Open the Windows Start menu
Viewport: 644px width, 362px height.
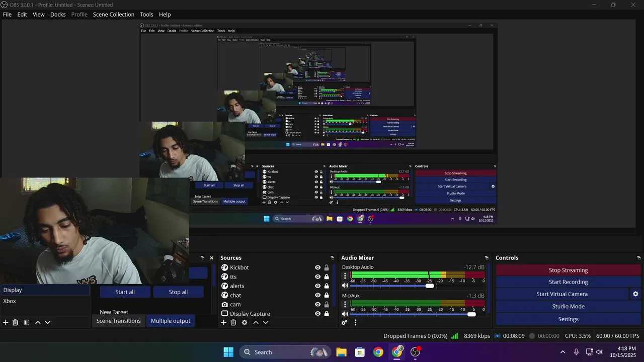228,352
